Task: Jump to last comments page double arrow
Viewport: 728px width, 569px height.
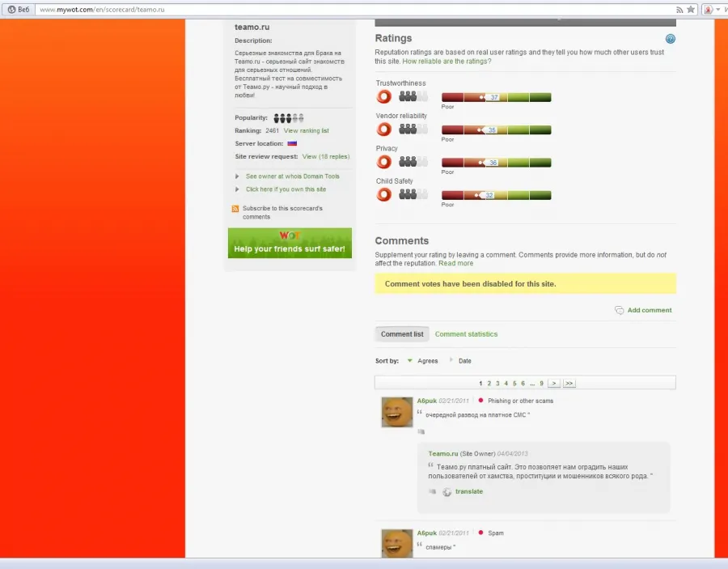Action: tap(569, 383)
